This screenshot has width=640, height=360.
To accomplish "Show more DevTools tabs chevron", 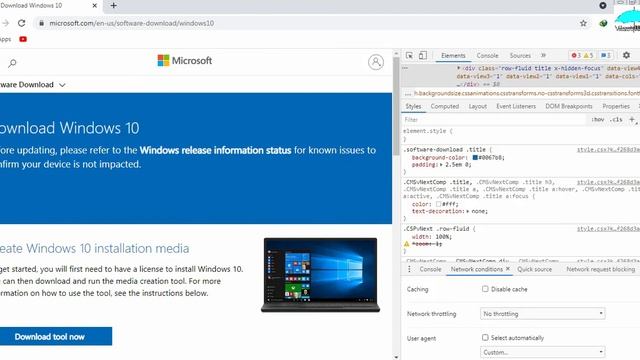I will coord(543,55).
